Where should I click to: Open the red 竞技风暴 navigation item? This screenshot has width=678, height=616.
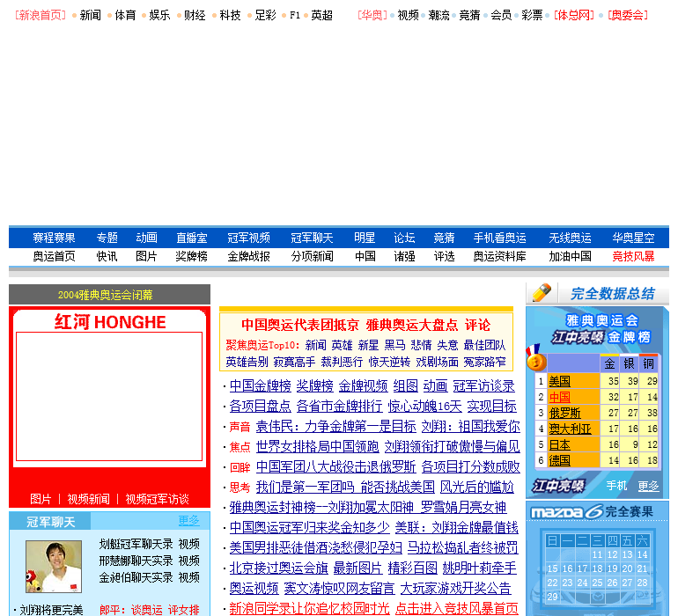point(633,256)
